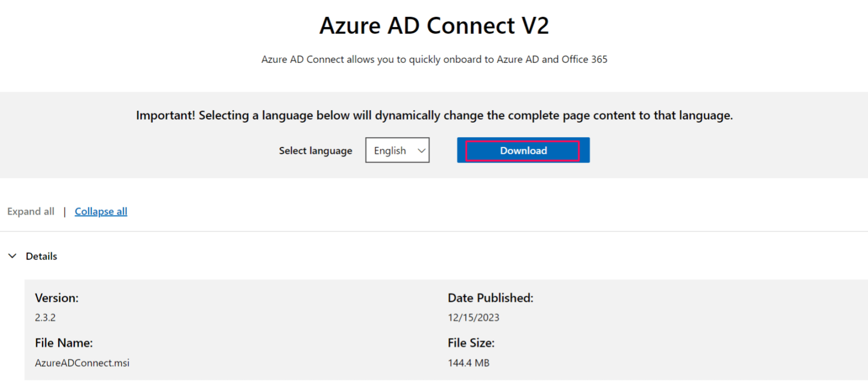Select the English language value
Image resolution: width=868 pixels, height=386 pixels.
[390, 150]
